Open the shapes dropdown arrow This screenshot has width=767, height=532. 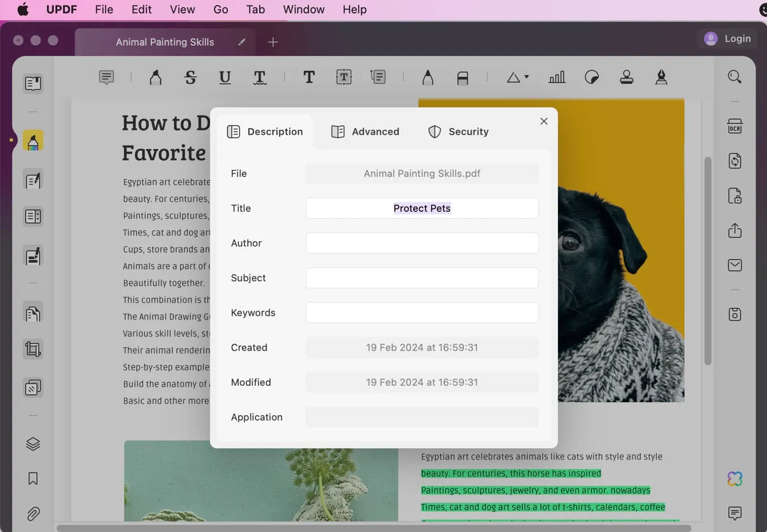pos(526,77)
